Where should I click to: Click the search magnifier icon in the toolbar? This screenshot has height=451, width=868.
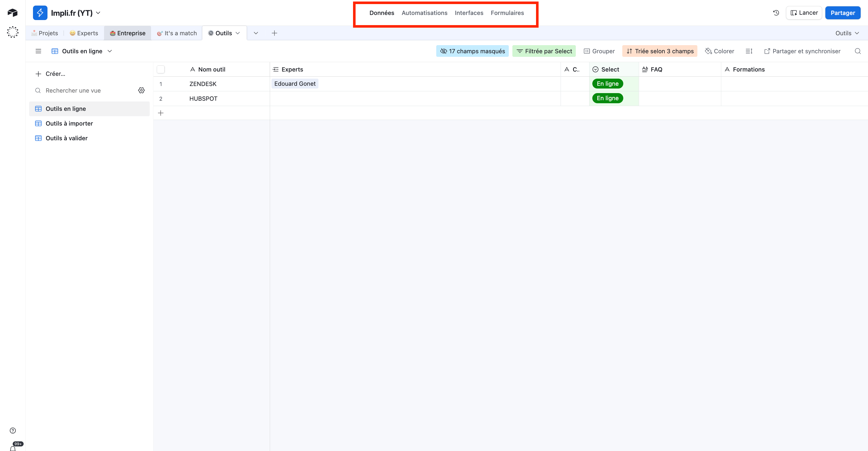(x=858, y=51)
